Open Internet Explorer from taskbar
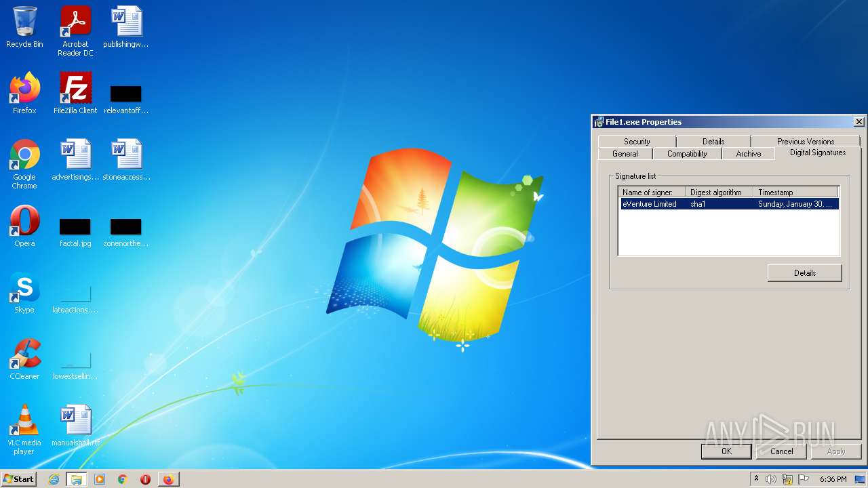 [x=54, y=479]
